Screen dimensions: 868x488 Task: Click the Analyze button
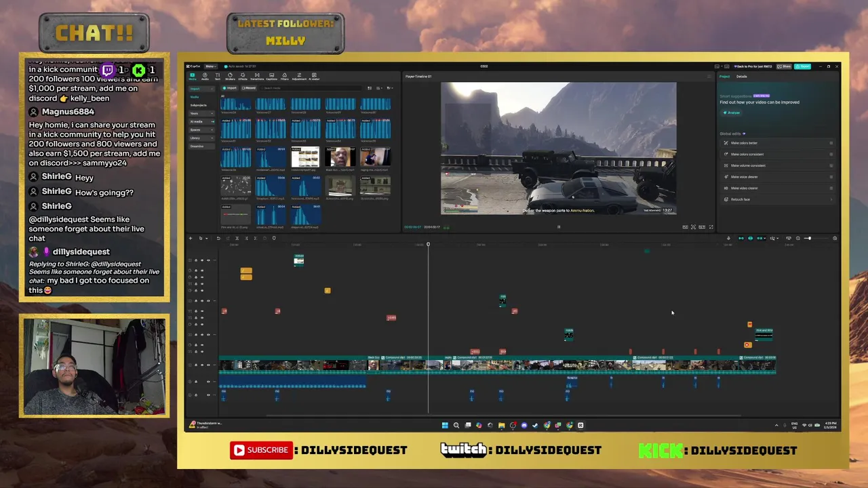[x=731, y=113]
